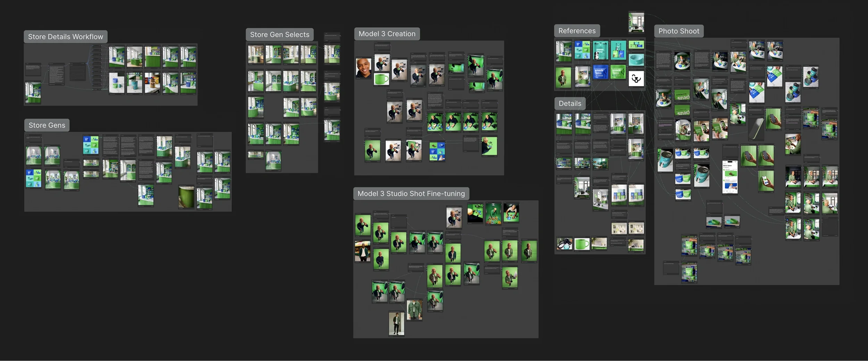Select the standalone room image above References

click(x=636, y=22)
